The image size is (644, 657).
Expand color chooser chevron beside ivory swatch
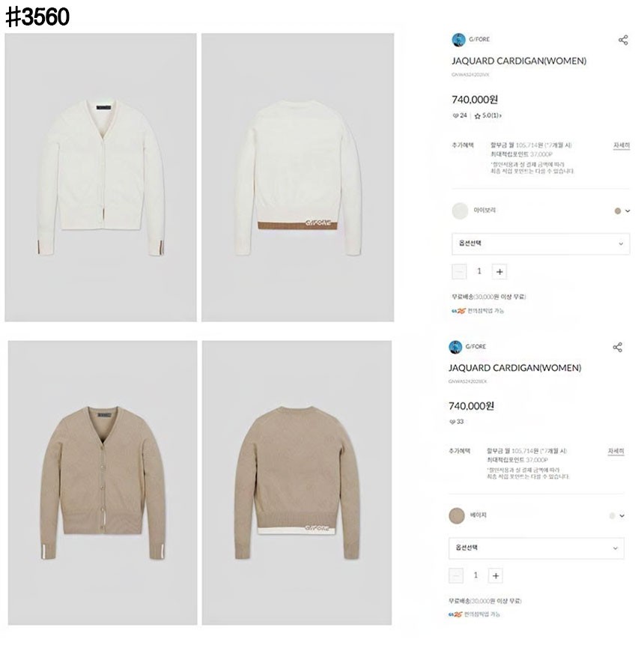(x=628, y=211)
